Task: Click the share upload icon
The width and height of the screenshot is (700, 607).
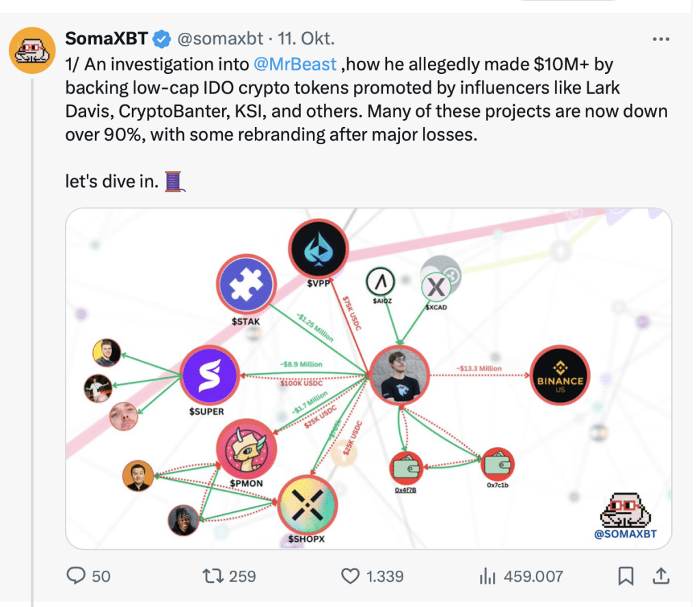Action: point(660,576)
